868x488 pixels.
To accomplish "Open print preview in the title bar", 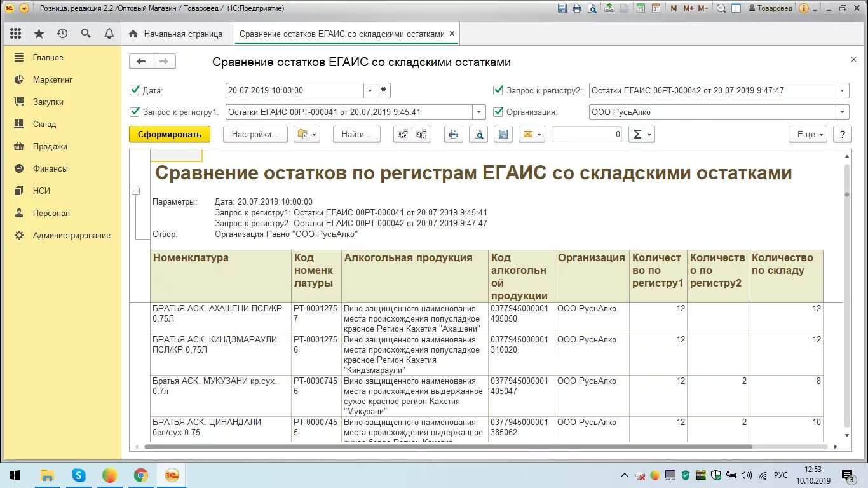I will click(592, 8).
